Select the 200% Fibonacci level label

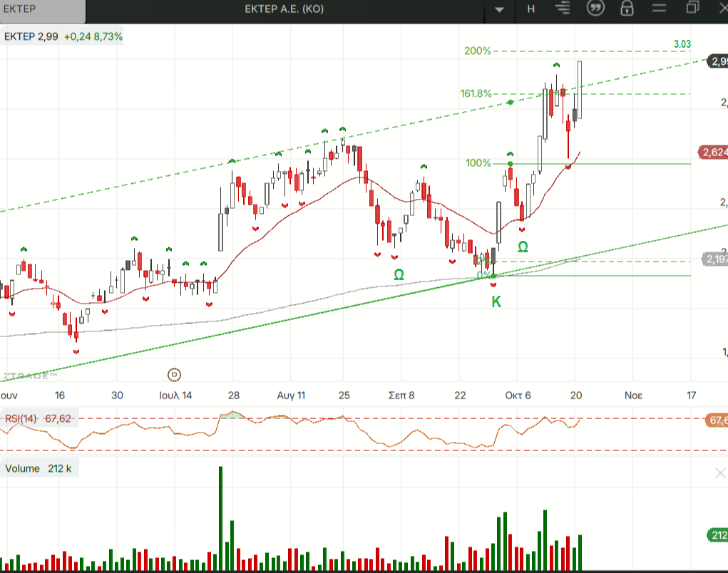coord(477,51)
